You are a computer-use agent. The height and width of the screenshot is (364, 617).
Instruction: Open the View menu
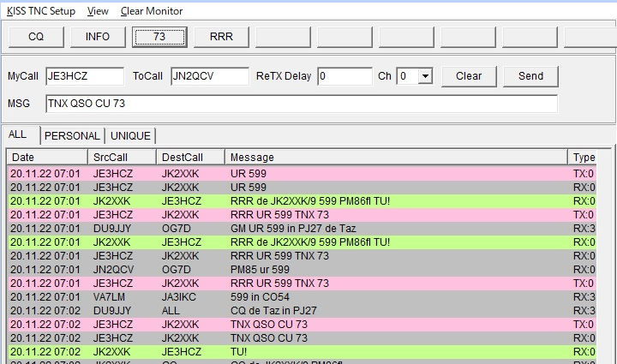pos(98,11)
